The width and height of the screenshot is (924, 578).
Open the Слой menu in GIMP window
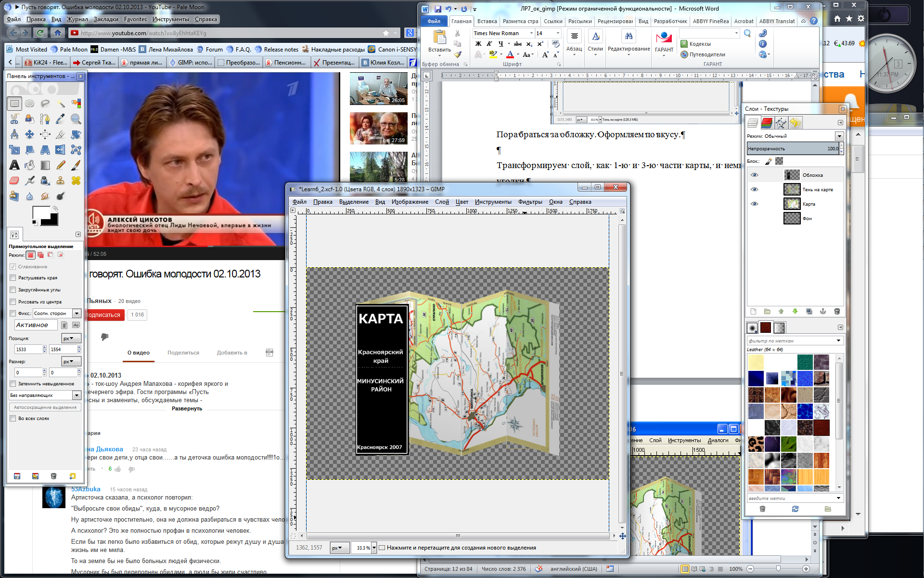(442, 202)
